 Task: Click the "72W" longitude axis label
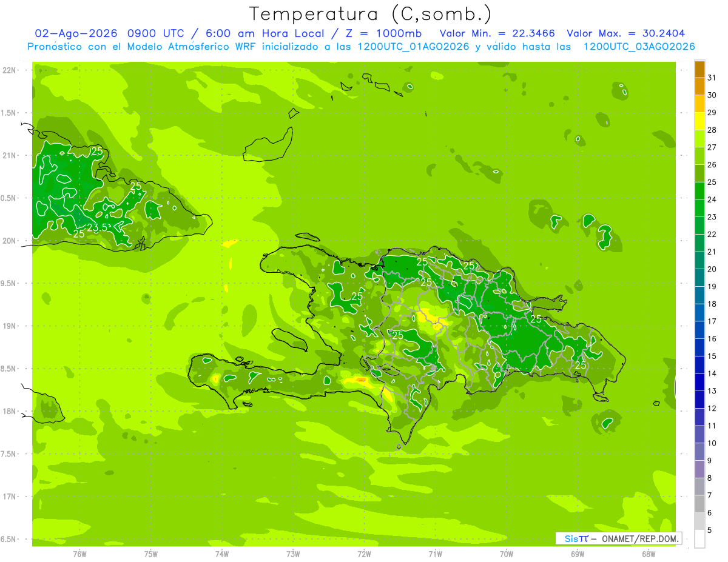[x=364, y=554]
